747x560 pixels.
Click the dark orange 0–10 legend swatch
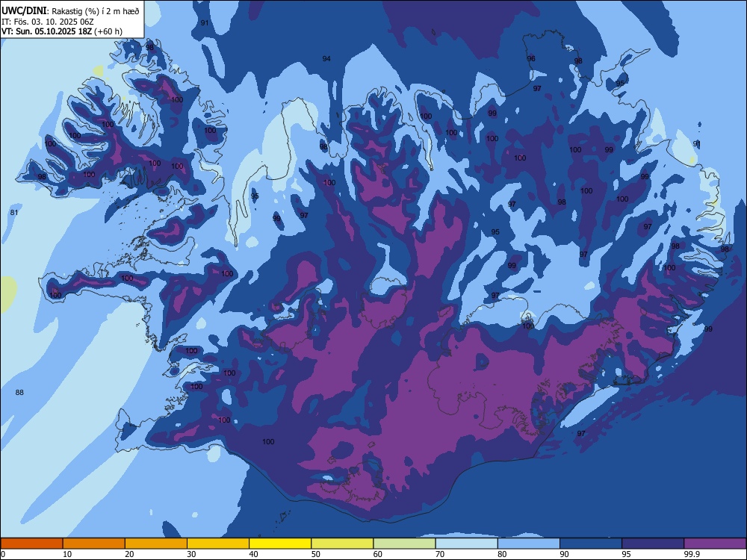(x=31, y=544)
